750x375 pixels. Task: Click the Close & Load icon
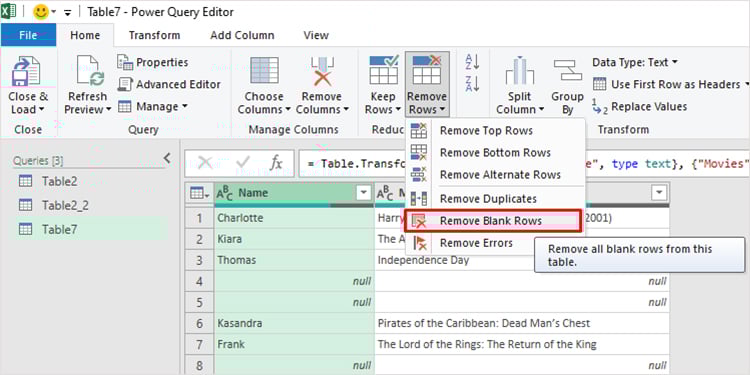click(x=25, y=71)
